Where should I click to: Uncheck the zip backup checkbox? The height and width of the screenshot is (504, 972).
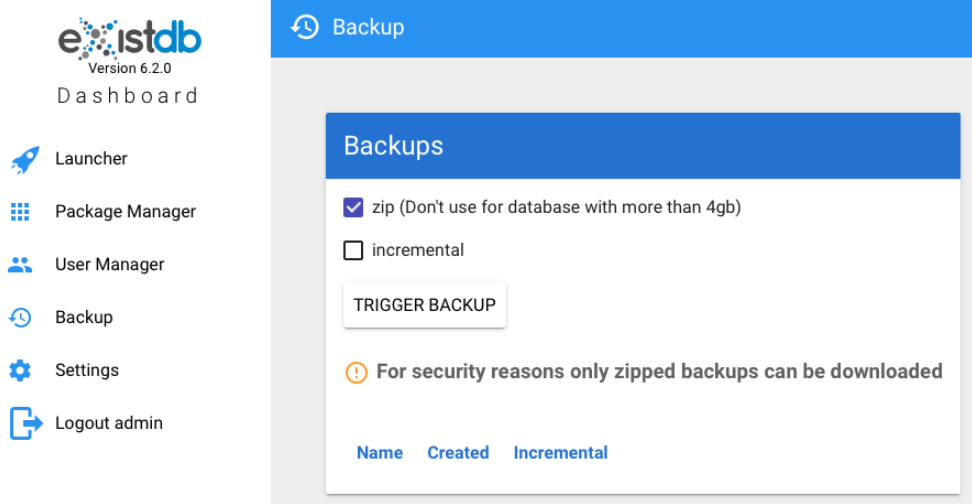point(353,208)
